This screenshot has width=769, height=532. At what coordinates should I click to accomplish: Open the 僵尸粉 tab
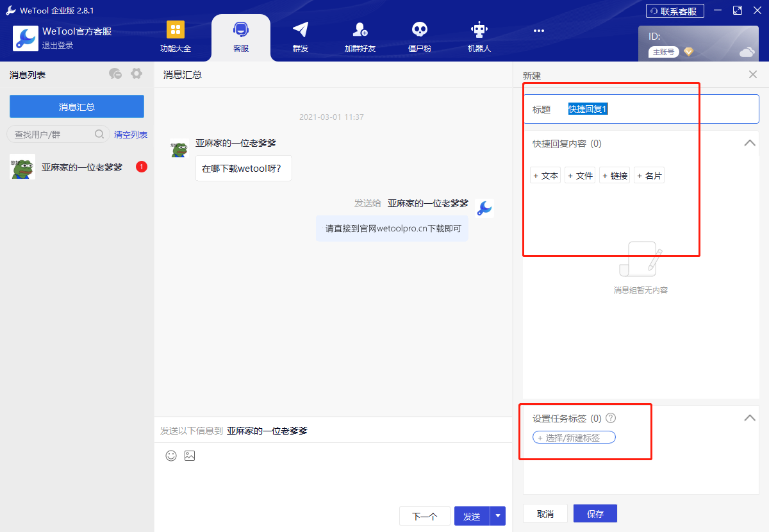coord(420,37)
